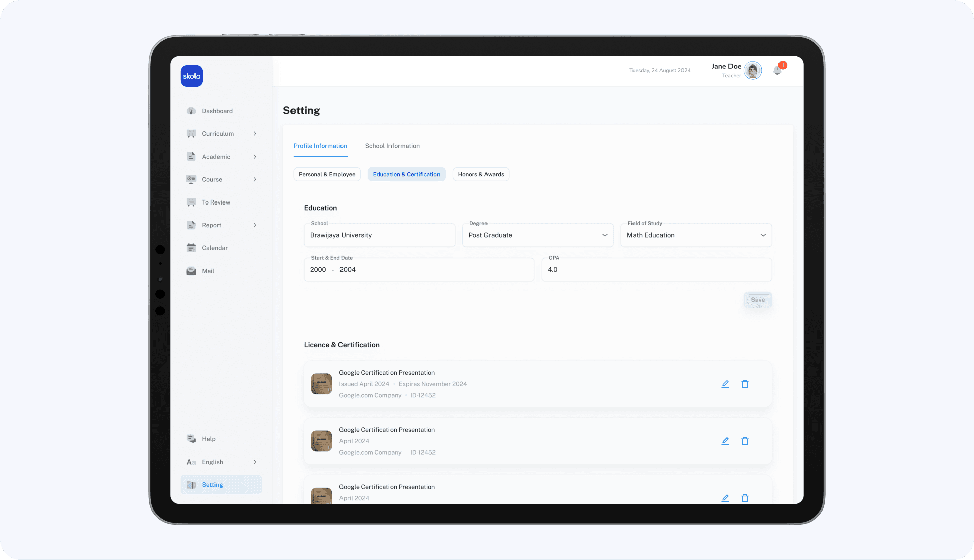This screenshot has width=974, height=560.
Task: Click the Skola logo icon
Action: 191,76
